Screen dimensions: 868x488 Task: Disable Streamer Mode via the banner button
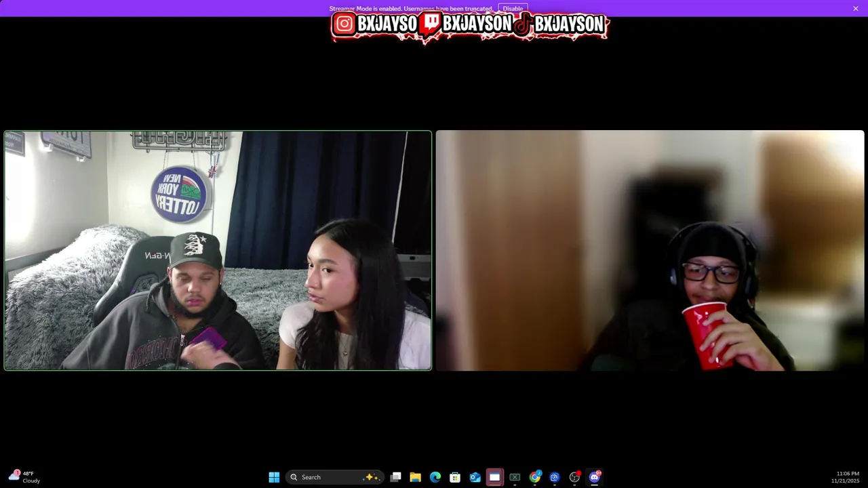[x=513, y=8]
